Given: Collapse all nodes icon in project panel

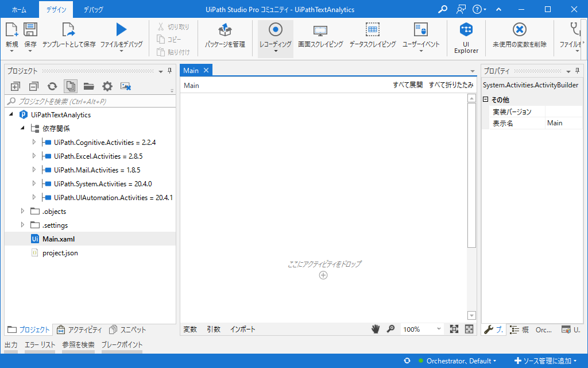Looking at the screenshot, I should click(x=34, y=86).
